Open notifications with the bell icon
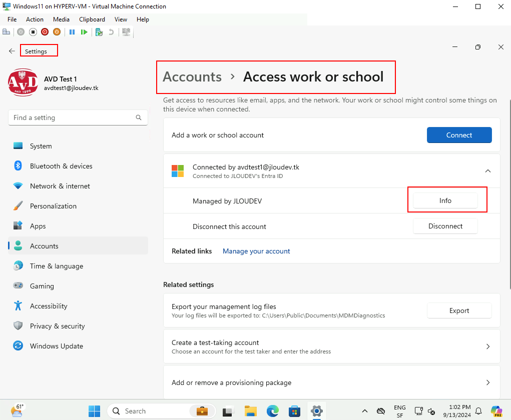 click(x=478, y=411)
